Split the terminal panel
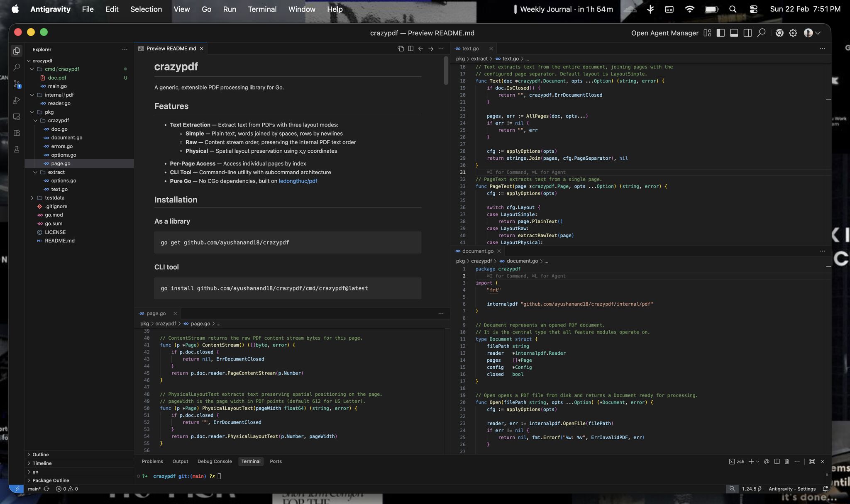 777,461
